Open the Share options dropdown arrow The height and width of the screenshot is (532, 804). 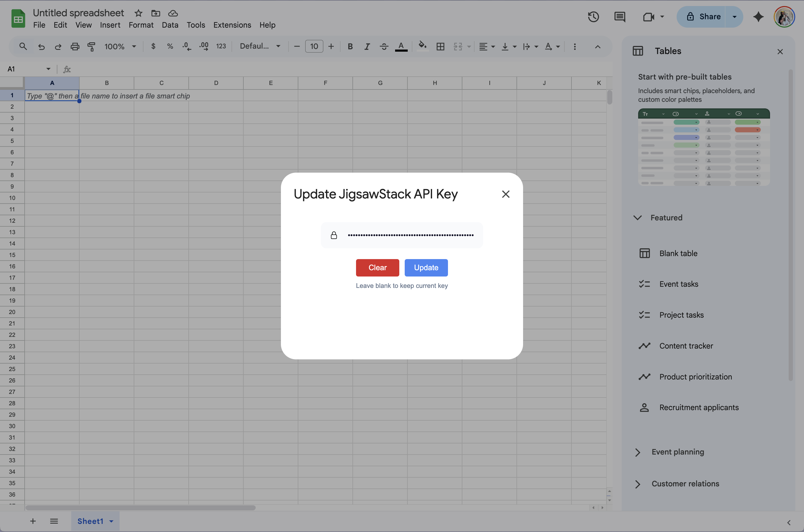click(x=734, y=17)
